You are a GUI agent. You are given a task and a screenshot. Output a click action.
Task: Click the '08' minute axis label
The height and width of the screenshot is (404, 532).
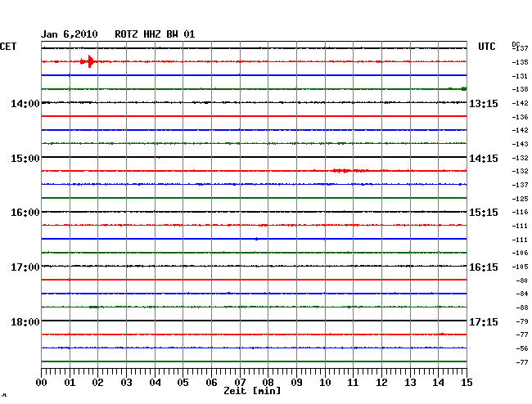point(268,383)
